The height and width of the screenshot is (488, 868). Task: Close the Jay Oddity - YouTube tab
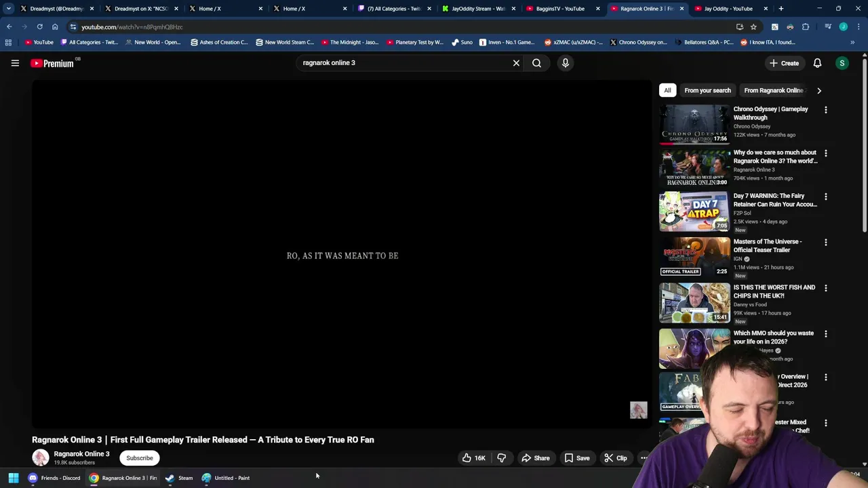coord(766,9)
